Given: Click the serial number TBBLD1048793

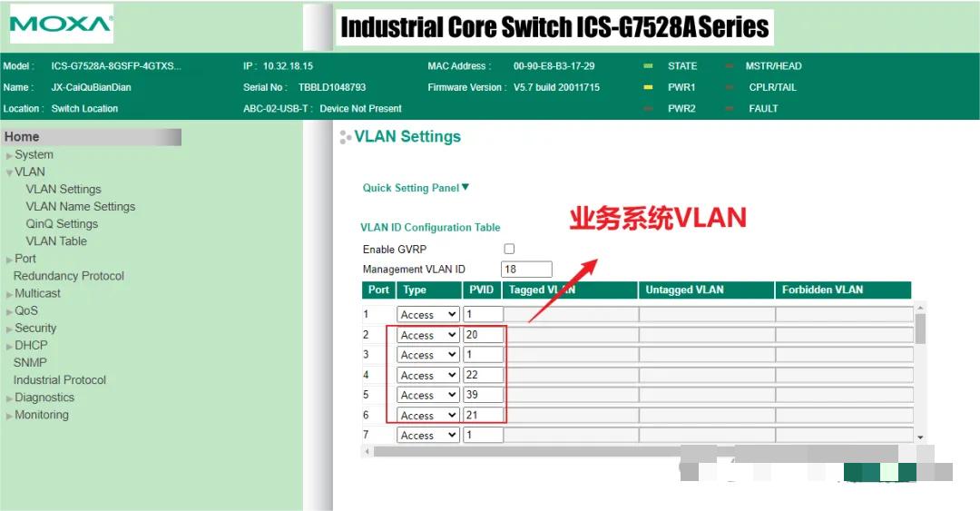Looking at the screenshot, I should coord(332,87).
